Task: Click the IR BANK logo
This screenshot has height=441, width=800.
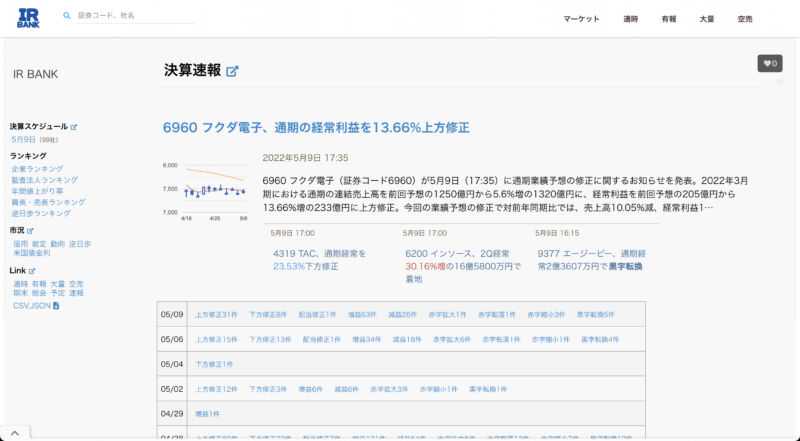Action: click(x=28, y=18)
